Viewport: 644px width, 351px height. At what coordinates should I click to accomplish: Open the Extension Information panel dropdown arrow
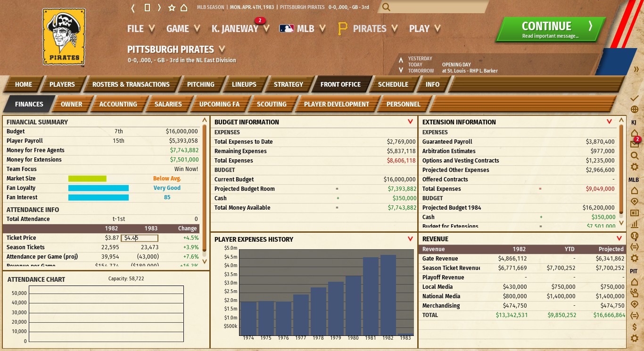610,122
